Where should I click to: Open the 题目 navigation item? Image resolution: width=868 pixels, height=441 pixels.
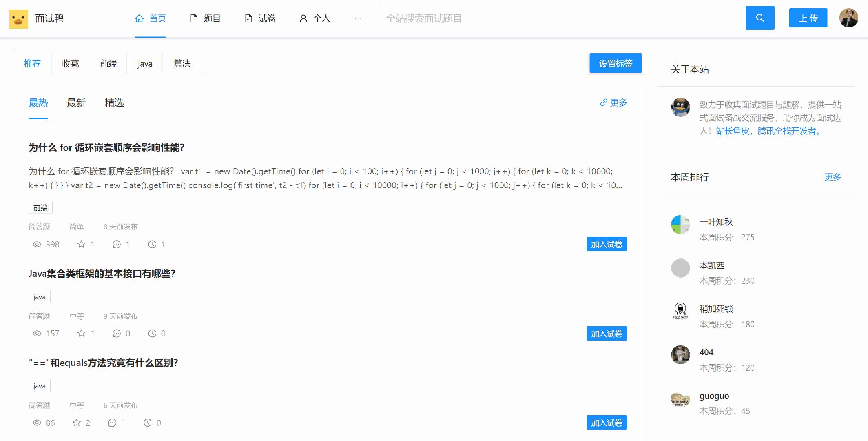tap(206, 18)
